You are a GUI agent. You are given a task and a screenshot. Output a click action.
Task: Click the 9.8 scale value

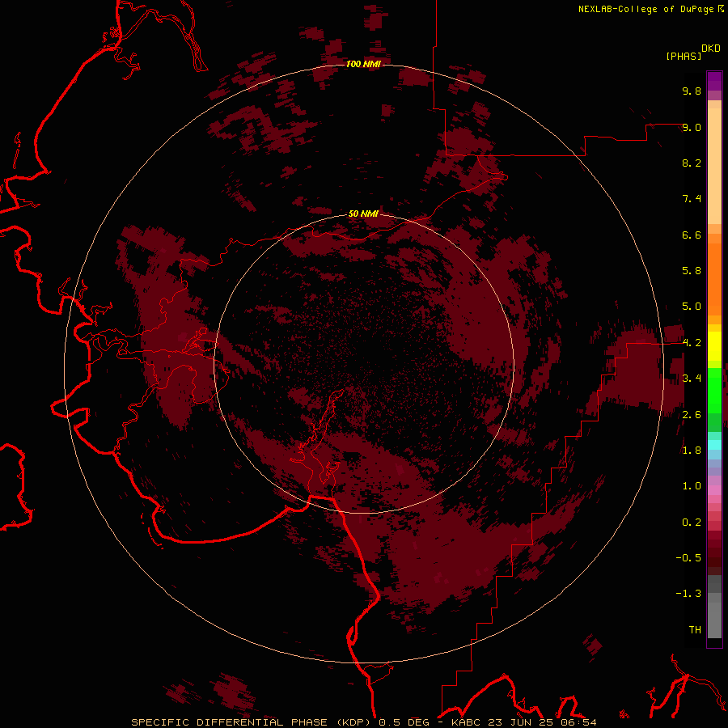tap(692, 91)
